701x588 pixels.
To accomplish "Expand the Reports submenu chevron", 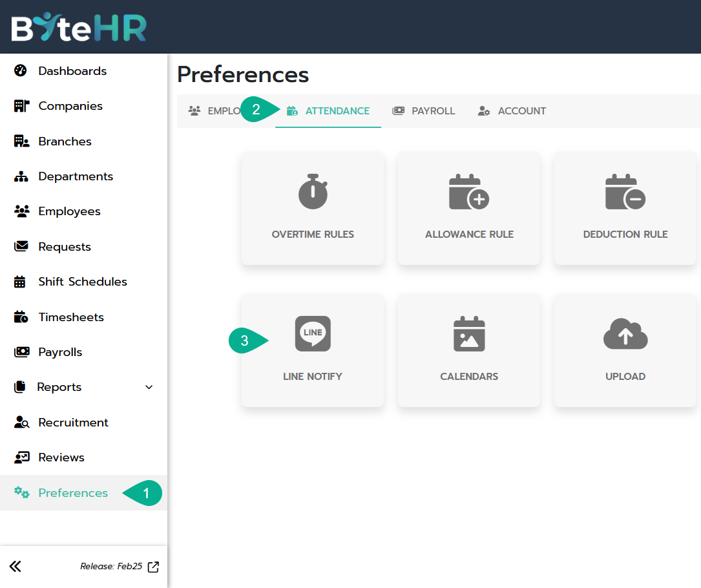I will pos(149,387).
